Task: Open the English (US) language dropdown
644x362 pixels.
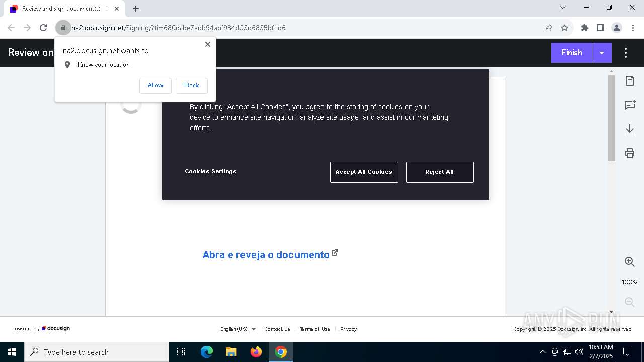Action: [x=238, y=329]
